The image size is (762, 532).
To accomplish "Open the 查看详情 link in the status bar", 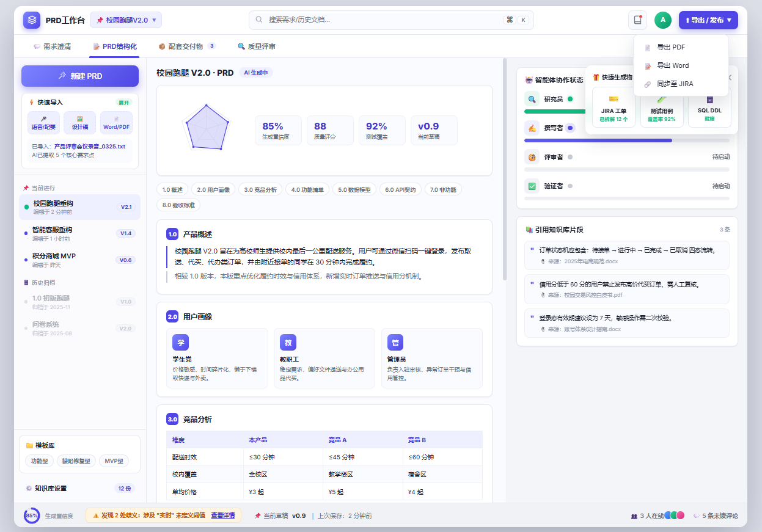I will 224,516.
